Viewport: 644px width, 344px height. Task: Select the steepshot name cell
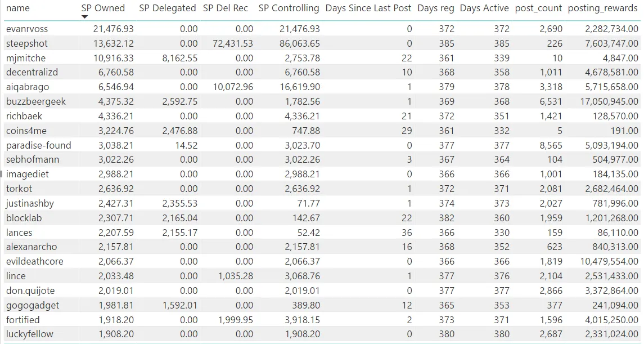(26, 43)
